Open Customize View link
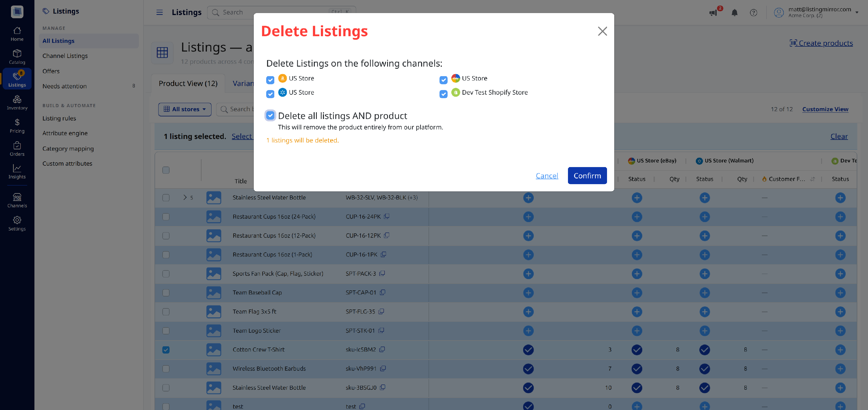This screenshot has width=868, height=410. pos(825,109)
